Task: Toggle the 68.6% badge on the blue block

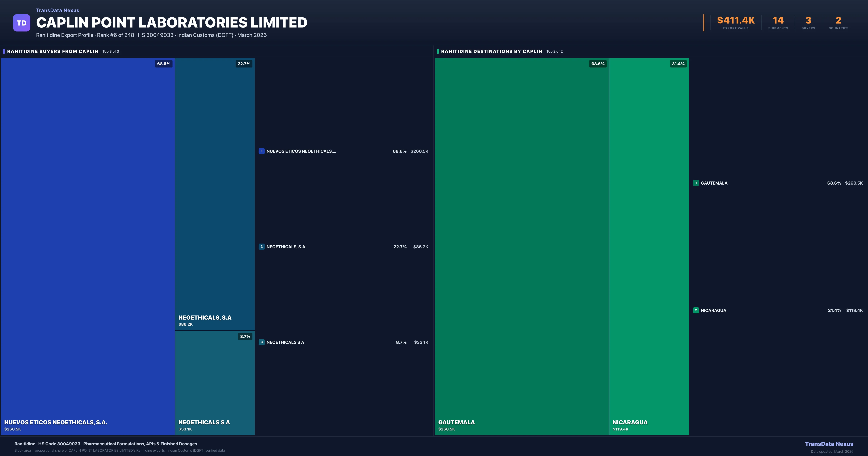Action: (164, 63)
